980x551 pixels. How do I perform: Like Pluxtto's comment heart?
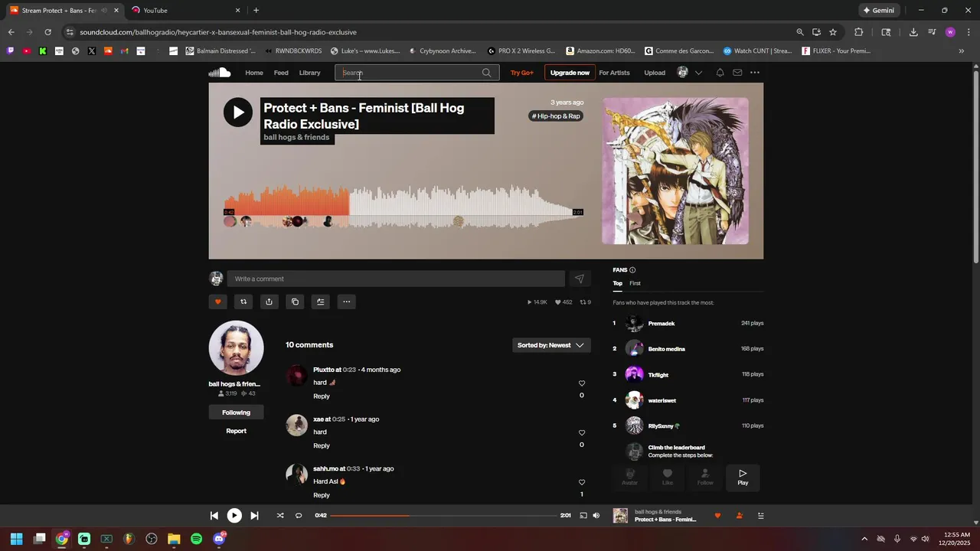(x=582, y=383)
